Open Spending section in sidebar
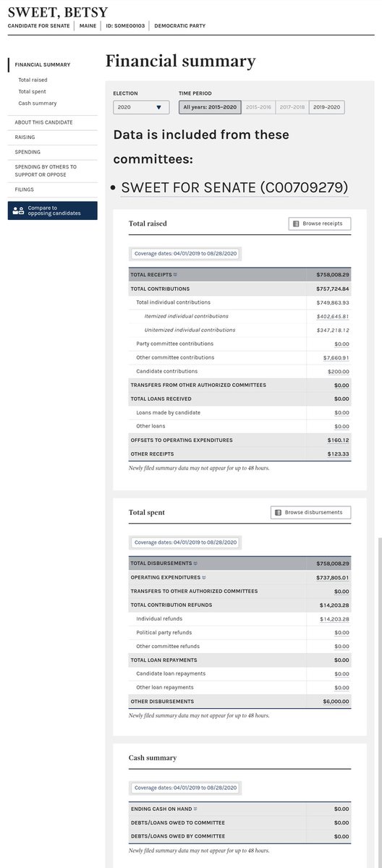The height and width of the screenshot is (868, 382). [x=27, y=152]
